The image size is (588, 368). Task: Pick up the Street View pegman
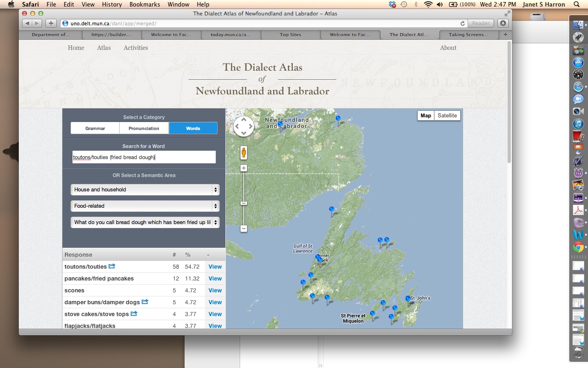click(x=244, y=153)
